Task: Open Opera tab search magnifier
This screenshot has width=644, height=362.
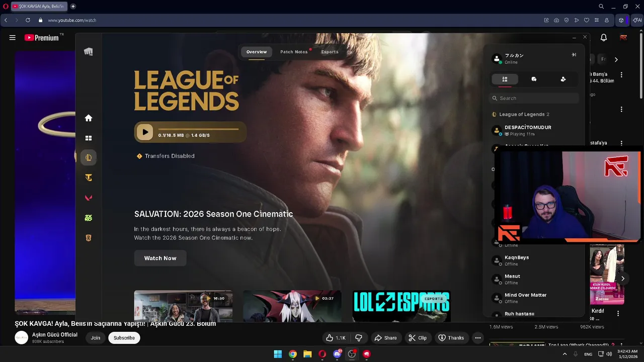Action: pyautogui.click(x=601, y=7)
